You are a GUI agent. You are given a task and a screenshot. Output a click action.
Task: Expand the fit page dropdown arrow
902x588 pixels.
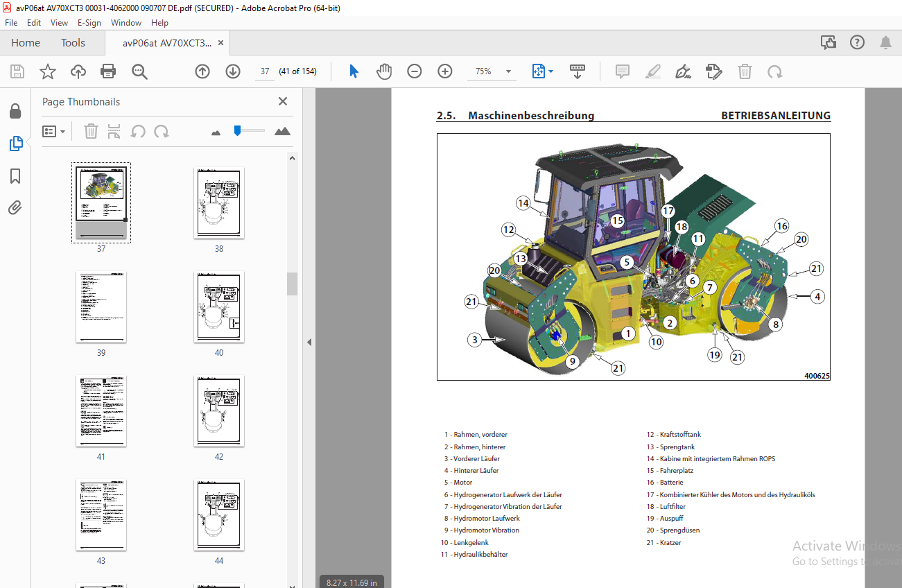(551, 71)
